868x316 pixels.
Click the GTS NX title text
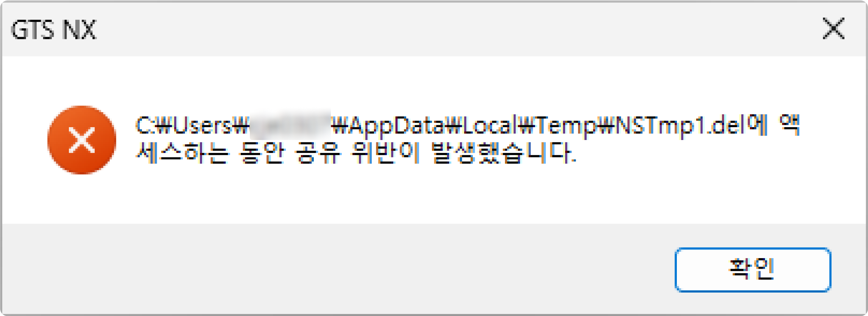point(53,30)
